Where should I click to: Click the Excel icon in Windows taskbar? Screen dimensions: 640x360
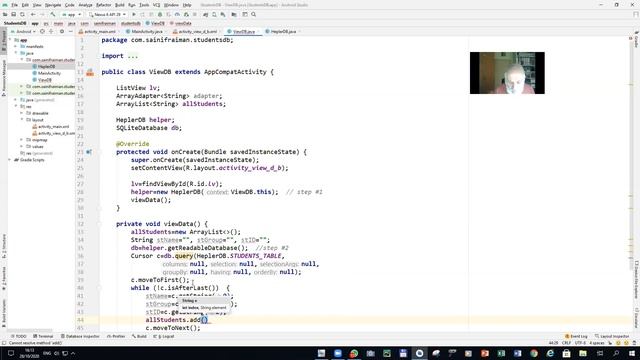point(501,353)
